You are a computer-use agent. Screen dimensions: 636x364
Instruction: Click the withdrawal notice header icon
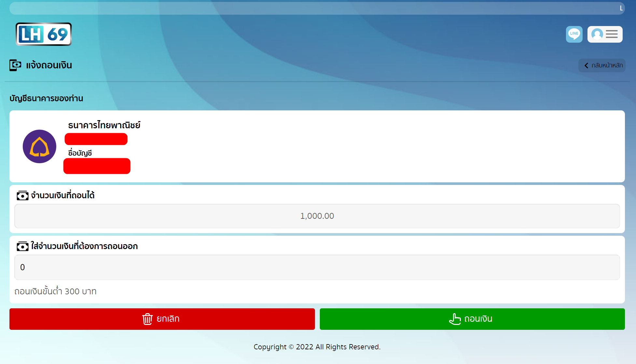pyautogui.click(x=15, y=65)
